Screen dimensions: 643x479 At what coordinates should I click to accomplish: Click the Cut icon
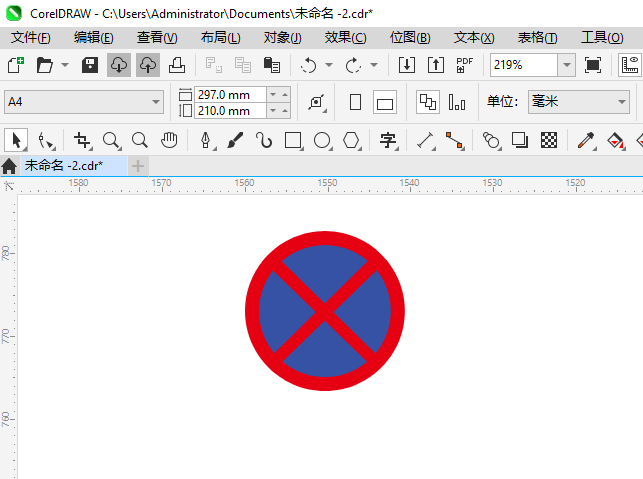point(214,65)
